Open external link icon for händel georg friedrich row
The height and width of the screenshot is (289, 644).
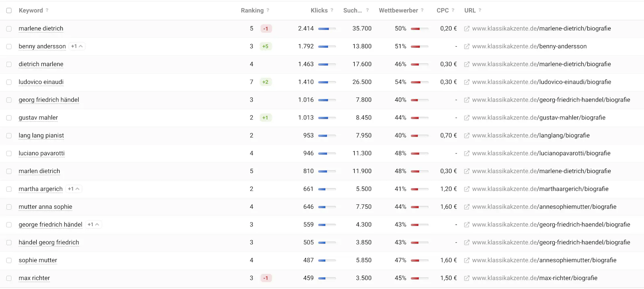coord(466,243)
